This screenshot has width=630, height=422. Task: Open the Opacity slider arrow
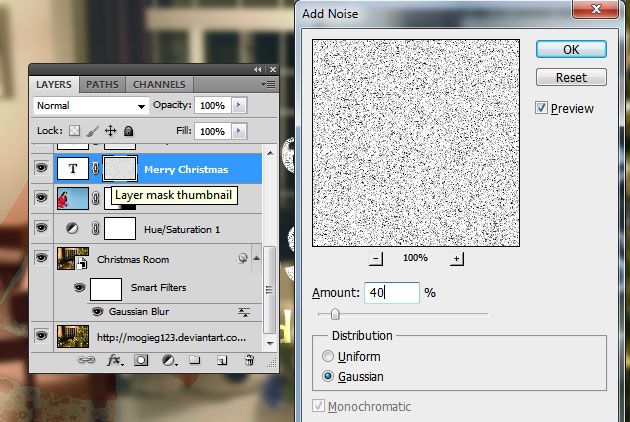239,105
